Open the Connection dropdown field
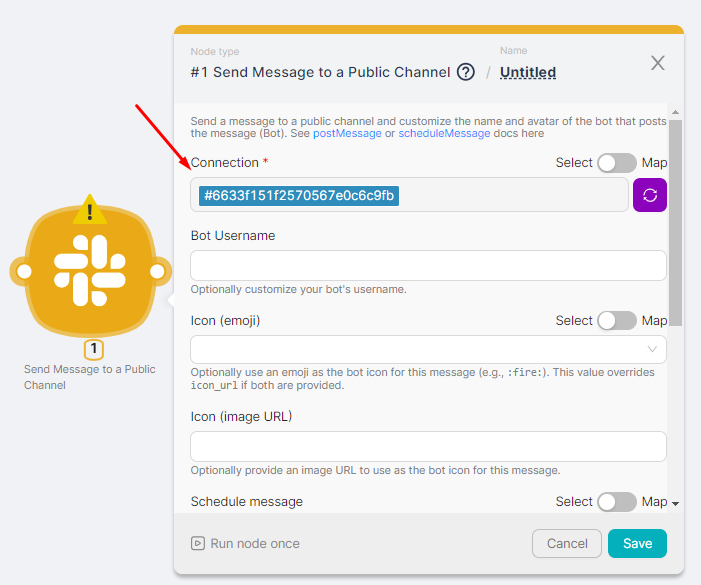The width and height of the screenshot is (701, 585). pyautogui.click(x=409, y=195)
